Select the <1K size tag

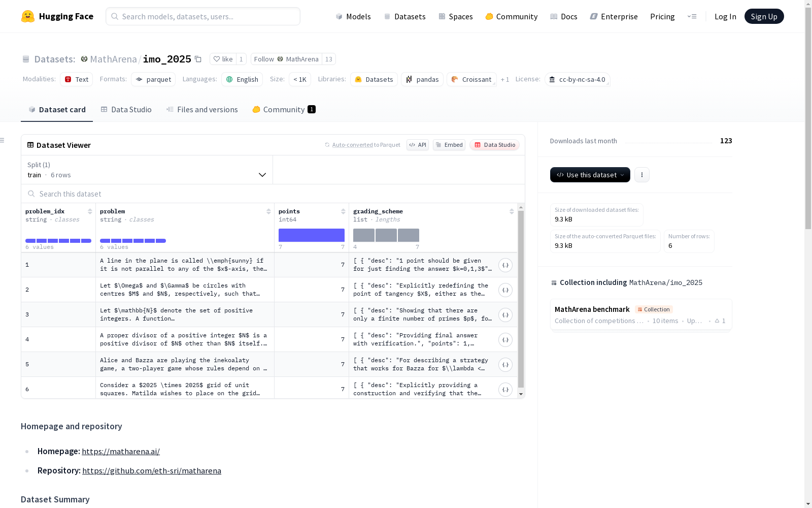point(300,79)
